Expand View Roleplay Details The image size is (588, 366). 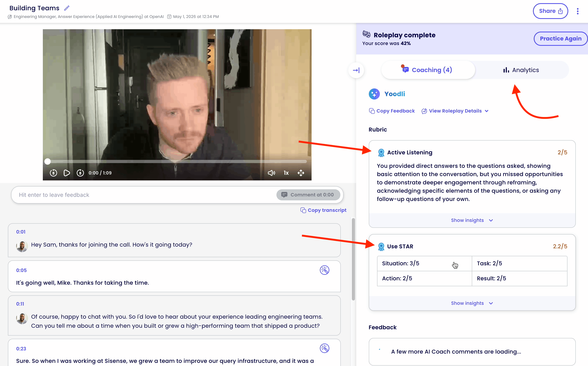click(x=455, y=111)
